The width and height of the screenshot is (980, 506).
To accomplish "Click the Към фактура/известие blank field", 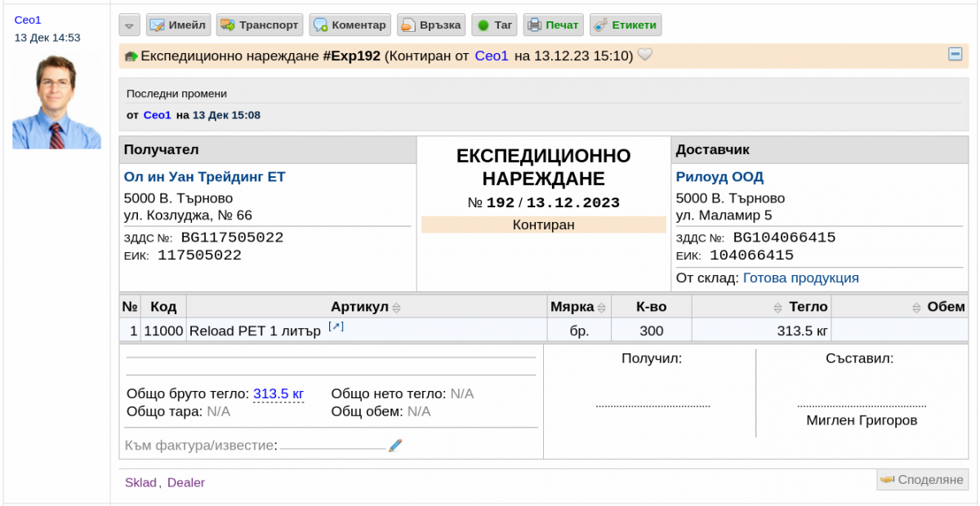I will [333, 446].
